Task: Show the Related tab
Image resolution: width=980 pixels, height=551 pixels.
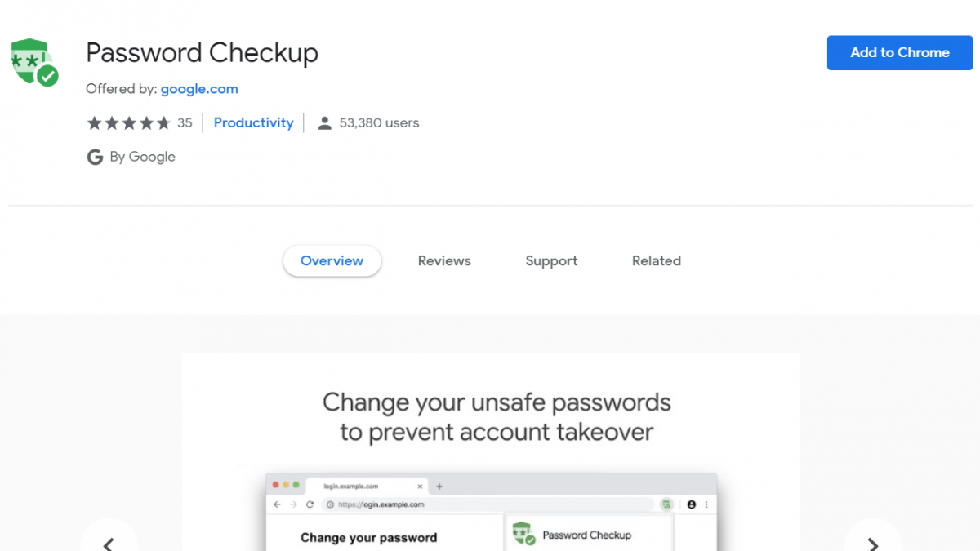Action: 657,261
